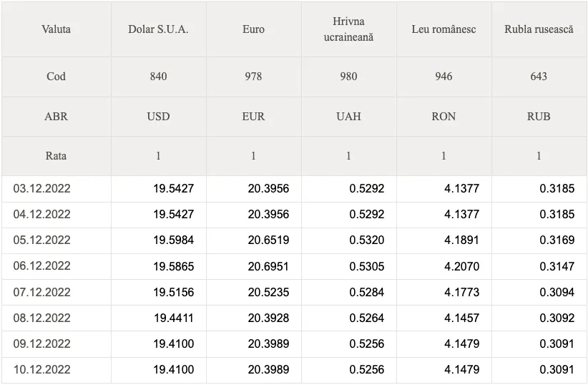Select the USD rate 19.5984
This screenshot has width=588, height=385.
(174, 240)
